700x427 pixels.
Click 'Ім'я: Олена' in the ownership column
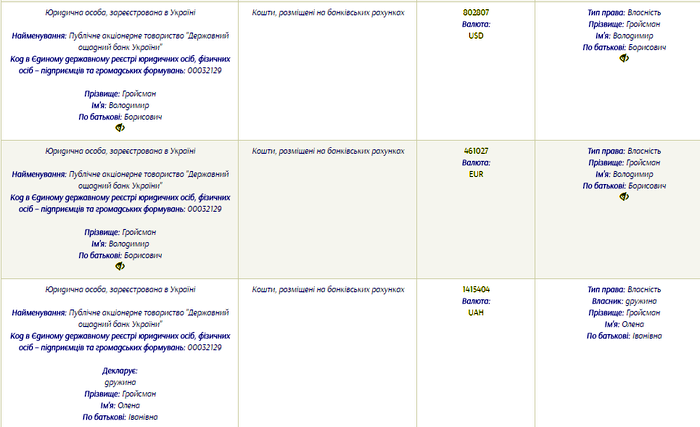pos(624,324)
